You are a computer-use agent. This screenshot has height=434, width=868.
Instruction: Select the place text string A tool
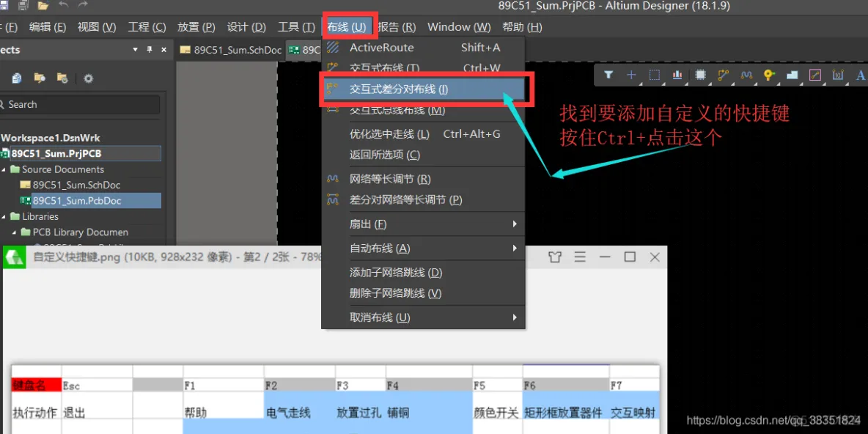point(860,75)
